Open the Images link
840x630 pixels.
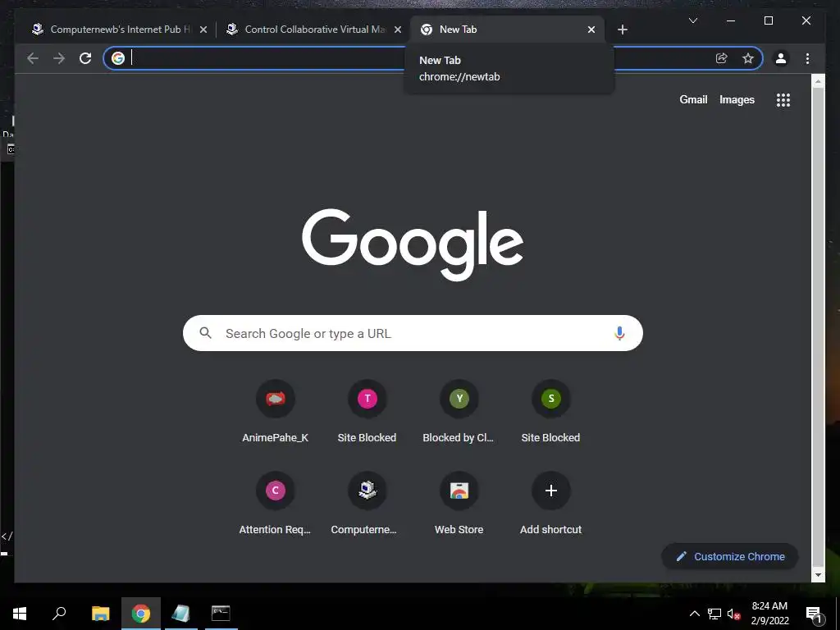click(x=737, y=99)
